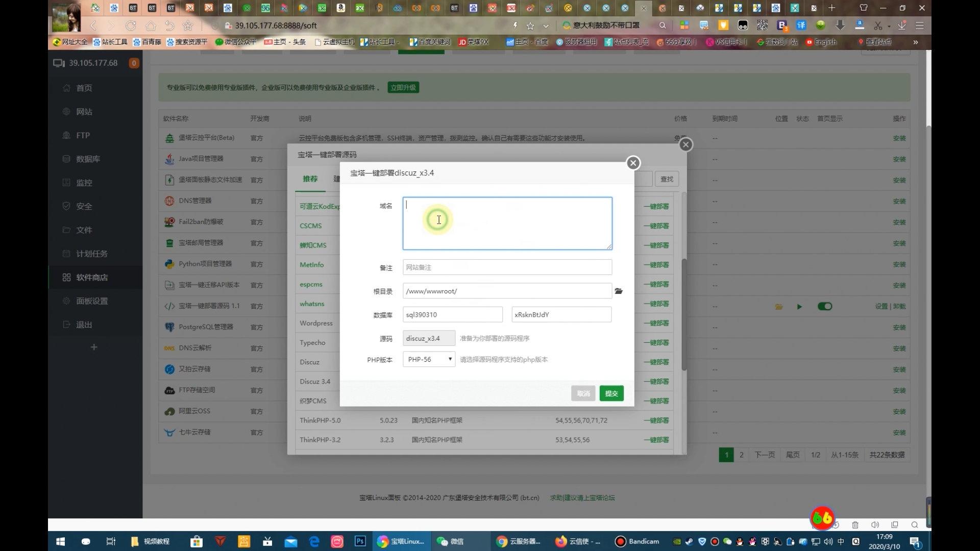Click the Fail2ban防爆破 icon
Screen dimensions: 980x551
[169, 222]
